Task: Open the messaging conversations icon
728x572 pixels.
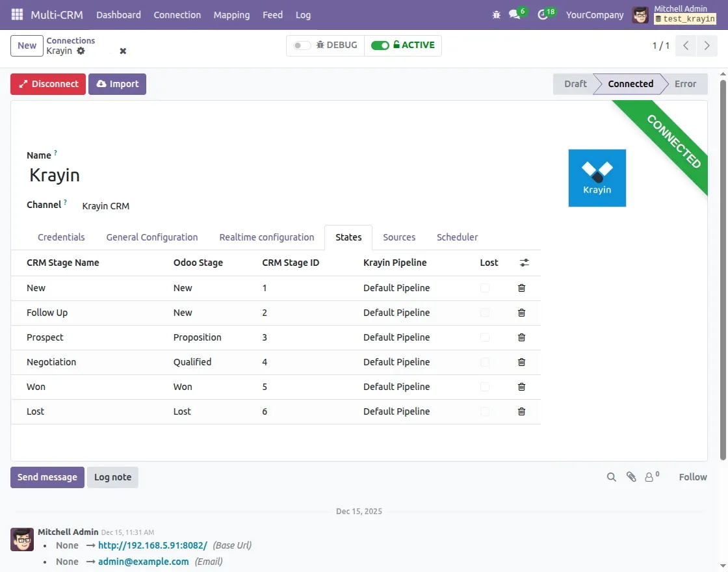Action: pos(513,15)
